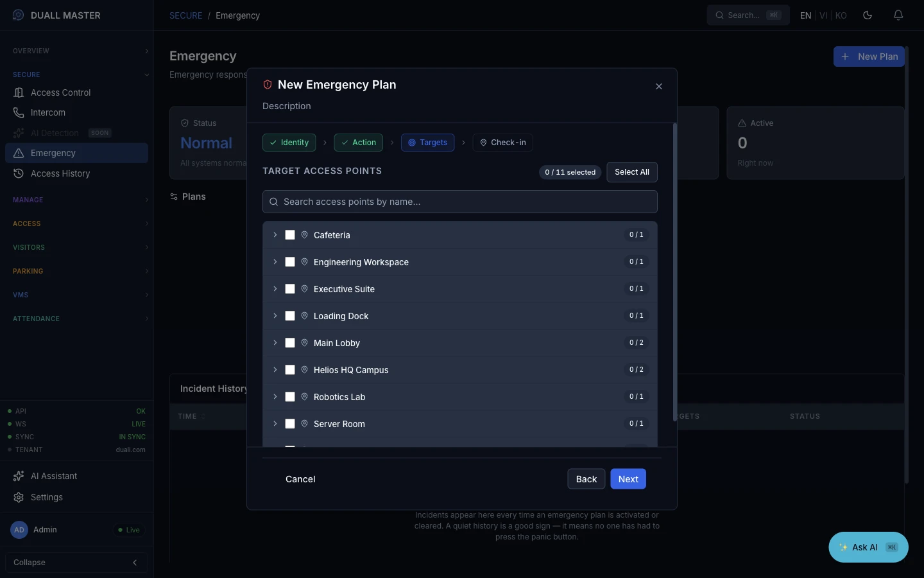924x578 pixels.
Task: Click the Plans filter icon
Action: click(174, 197)
